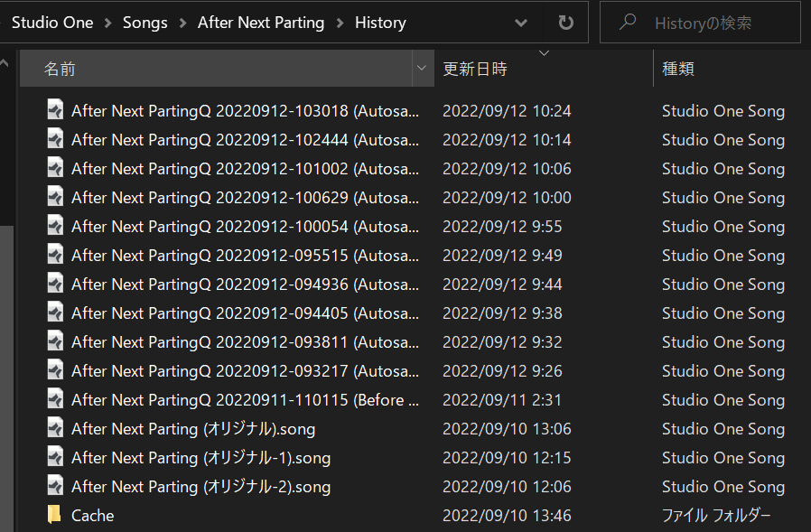Image resolution: width=811 pixels, height=532 pixels.
Task: Click the search magnifier icon
Action: pos(628,22)
